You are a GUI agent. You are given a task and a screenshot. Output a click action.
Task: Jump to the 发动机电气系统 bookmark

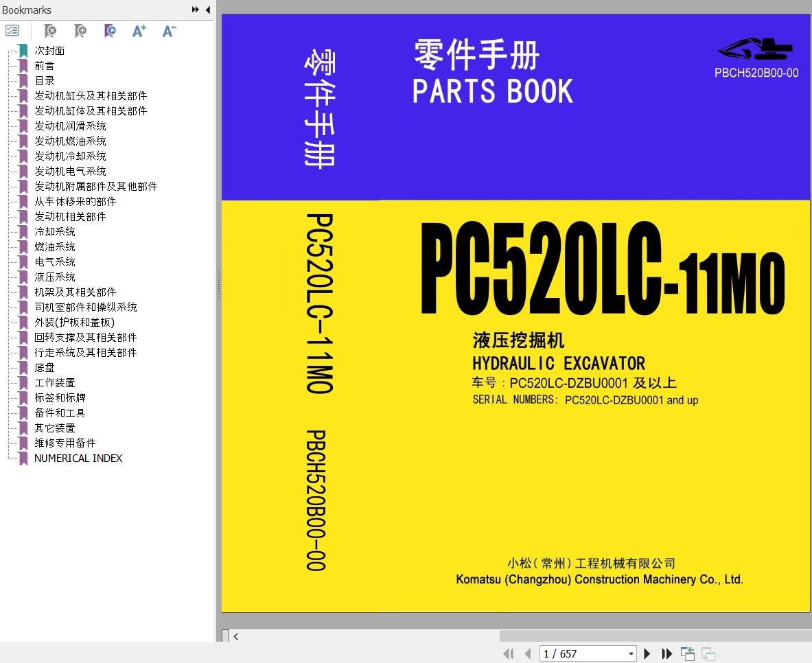tap(71, 171)
